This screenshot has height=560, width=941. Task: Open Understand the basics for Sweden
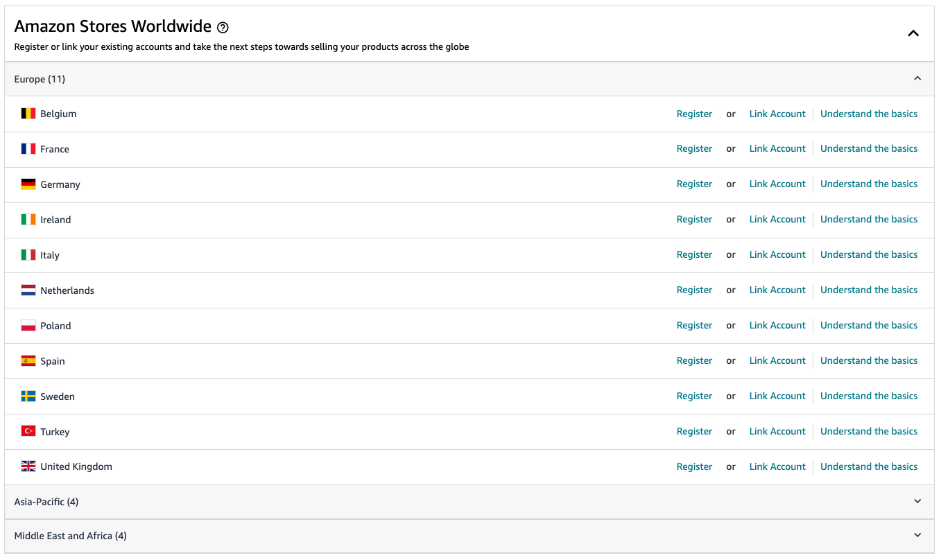point(869,396)
